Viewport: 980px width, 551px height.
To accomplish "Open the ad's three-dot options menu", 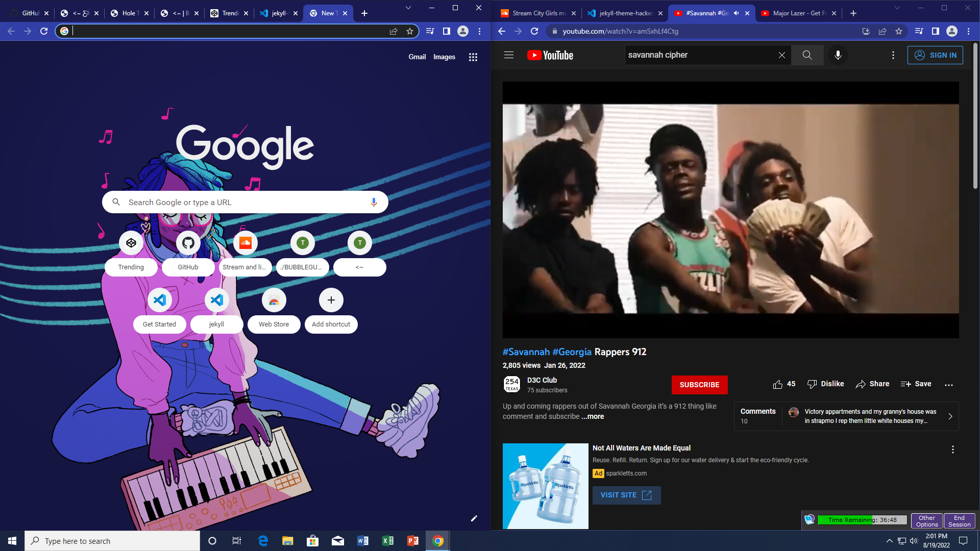I will tap(952, 449).
